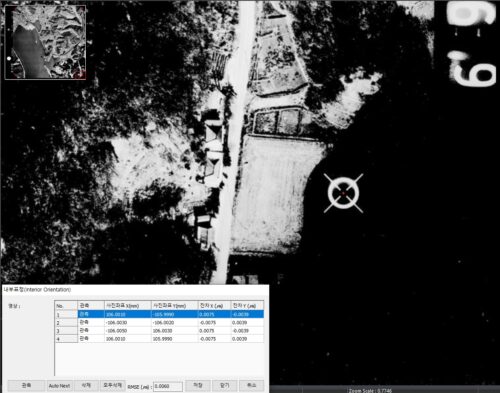This screenshot has width=500, height=393.
Task: Select fiducial row number 2
Action: pos(159,322)
